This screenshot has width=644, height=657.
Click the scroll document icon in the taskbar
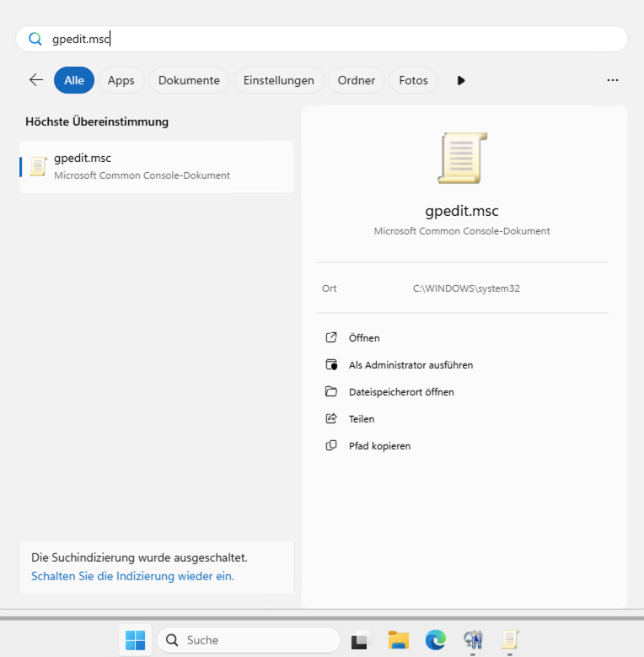510,640
